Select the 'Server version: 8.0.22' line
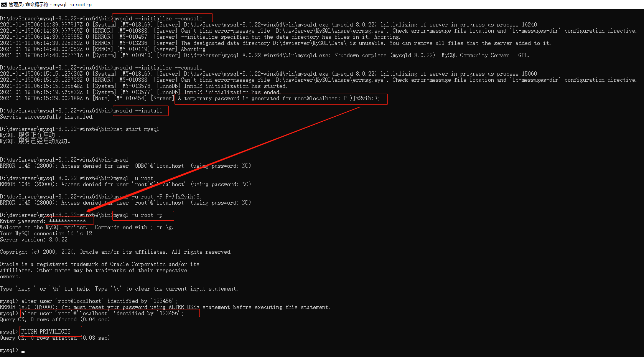The image size is (644, 357). (x=34, y=240)
